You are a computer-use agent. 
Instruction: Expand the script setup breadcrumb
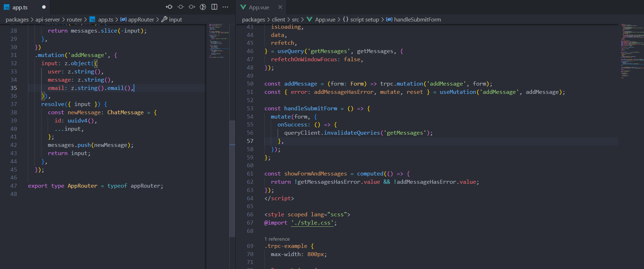364,20
